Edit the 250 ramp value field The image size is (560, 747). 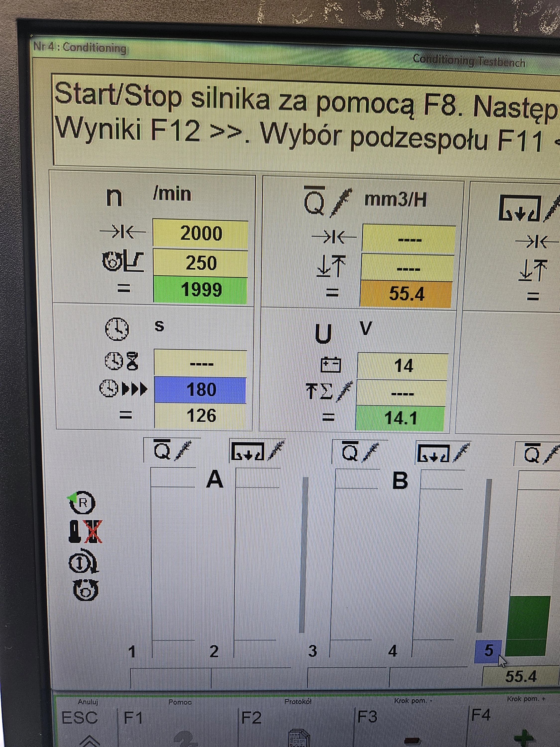pyautogui.click(x=201, y=263)
